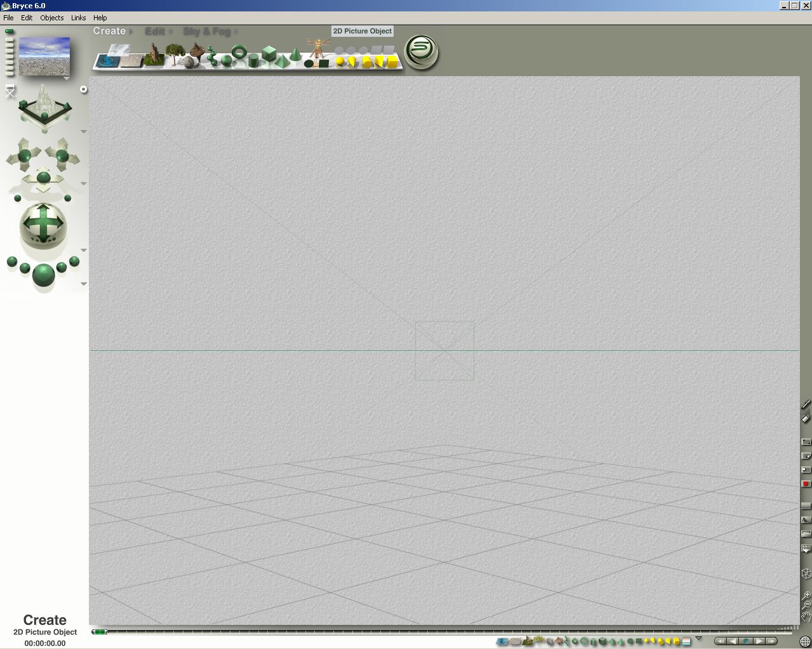The height and width of the screenshot is (649, 812).
Task: Create a dark green 2D disc
Action: [309, 63]
